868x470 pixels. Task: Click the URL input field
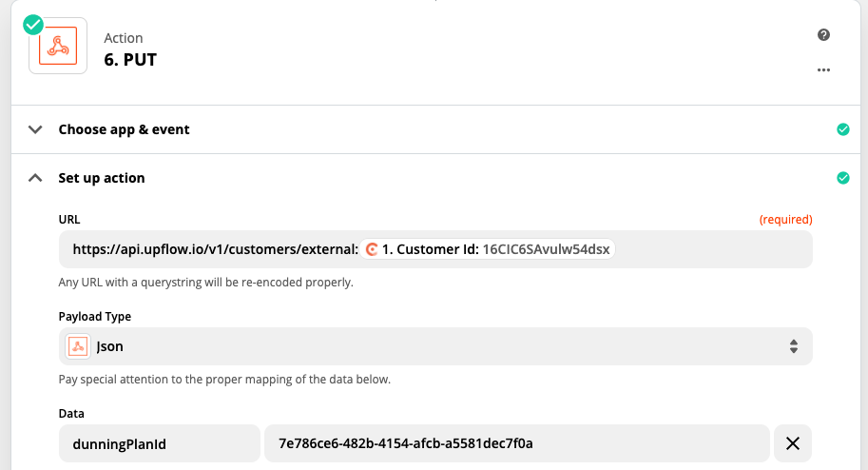click(713, 249)
